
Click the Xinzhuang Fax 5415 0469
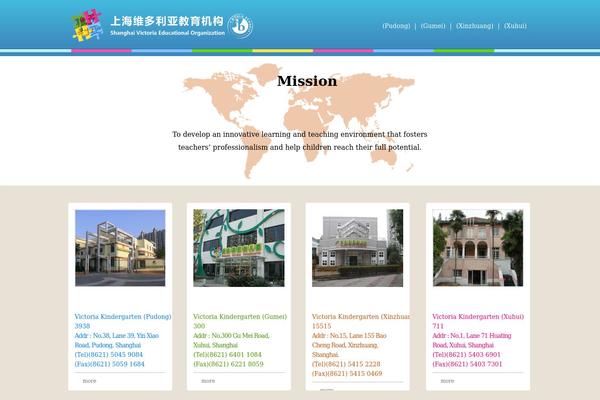click(347, 374)
